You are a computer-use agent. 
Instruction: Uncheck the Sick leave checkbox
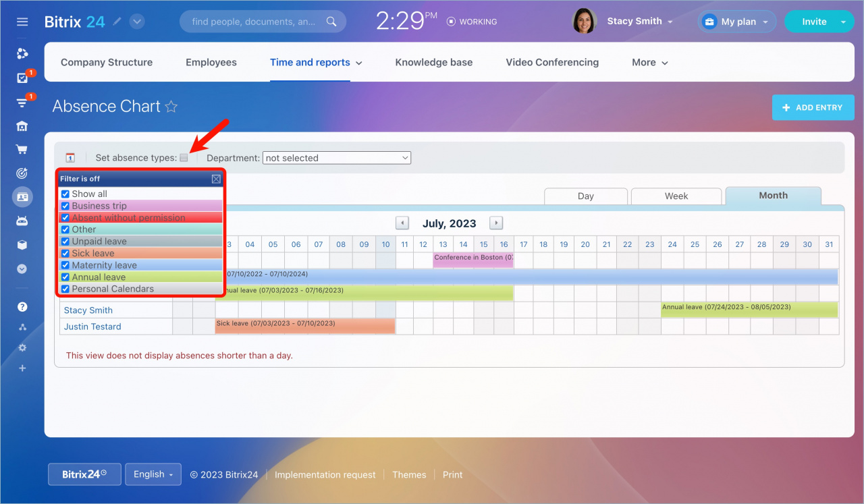tap(65, 253)
